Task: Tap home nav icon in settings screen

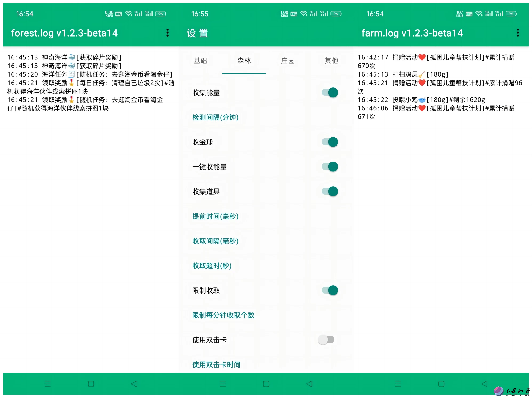Action: pos(266,384)
